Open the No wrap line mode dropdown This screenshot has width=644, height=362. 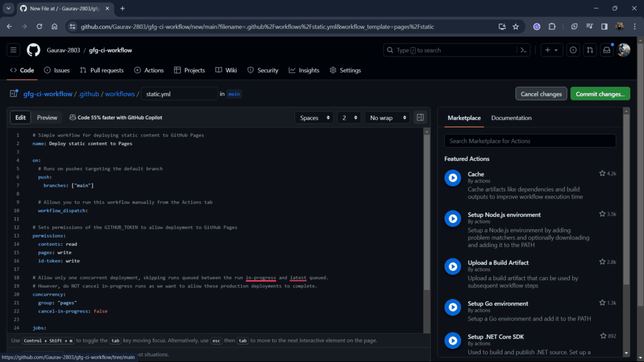pyautogui.click(x=387, y=118)
